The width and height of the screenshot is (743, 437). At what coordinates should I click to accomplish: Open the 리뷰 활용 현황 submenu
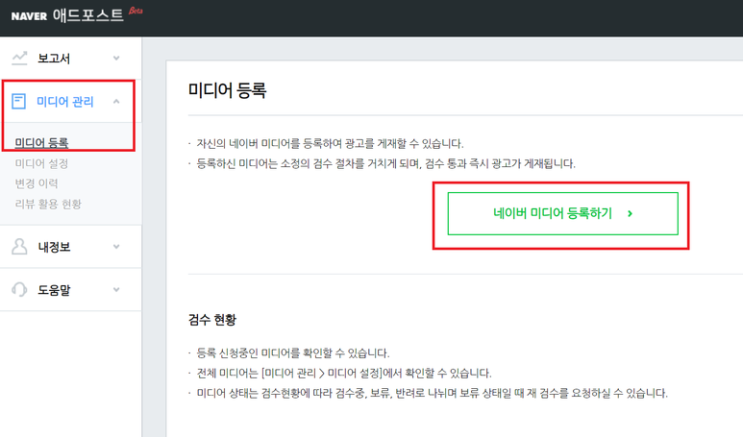pyautogui.click(x=48, y=204)
